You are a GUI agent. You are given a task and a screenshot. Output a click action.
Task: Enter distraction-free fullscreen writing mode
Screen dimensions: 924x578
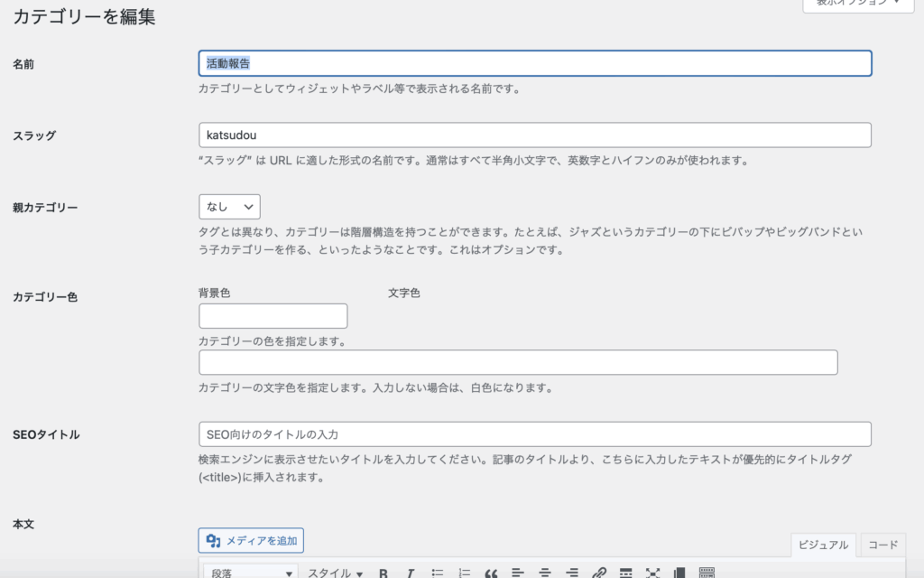(x=652, y=572)
